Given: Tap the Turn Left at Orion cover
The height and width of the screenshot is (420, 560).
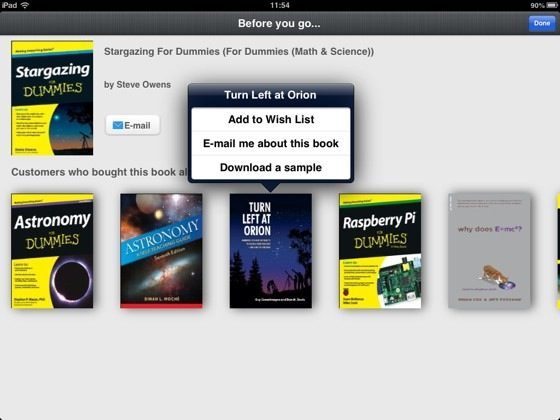Looking at the screenshot, I should point(271,251).
